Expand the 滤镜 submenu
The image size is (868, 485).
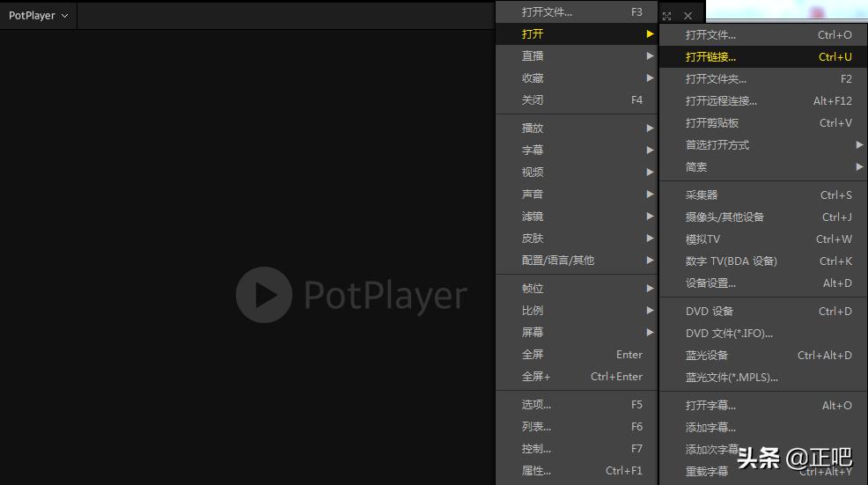(577, 217)
